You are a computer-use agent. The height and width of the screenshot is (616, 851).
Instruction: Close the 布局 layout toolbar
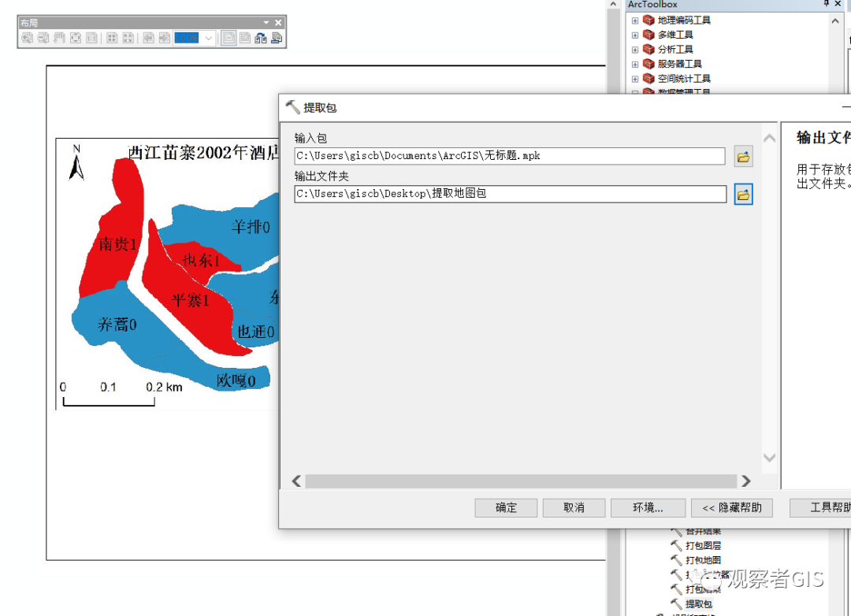(278, 22)
